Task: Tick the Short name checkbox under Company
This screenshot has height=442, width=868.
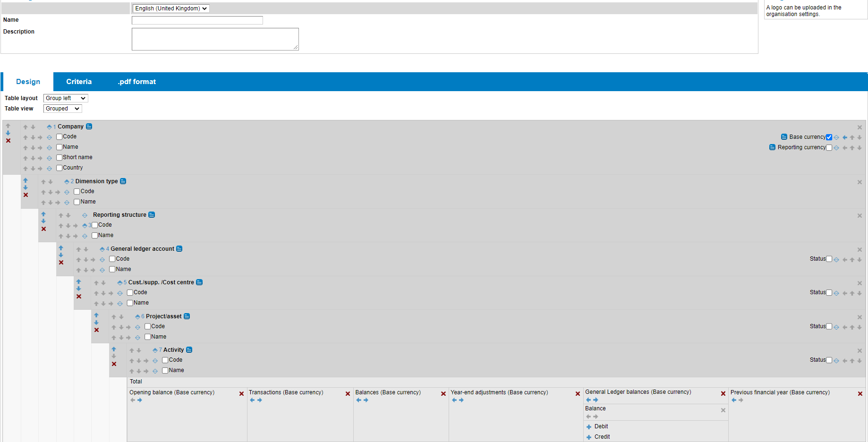Action: pos(59,157)
